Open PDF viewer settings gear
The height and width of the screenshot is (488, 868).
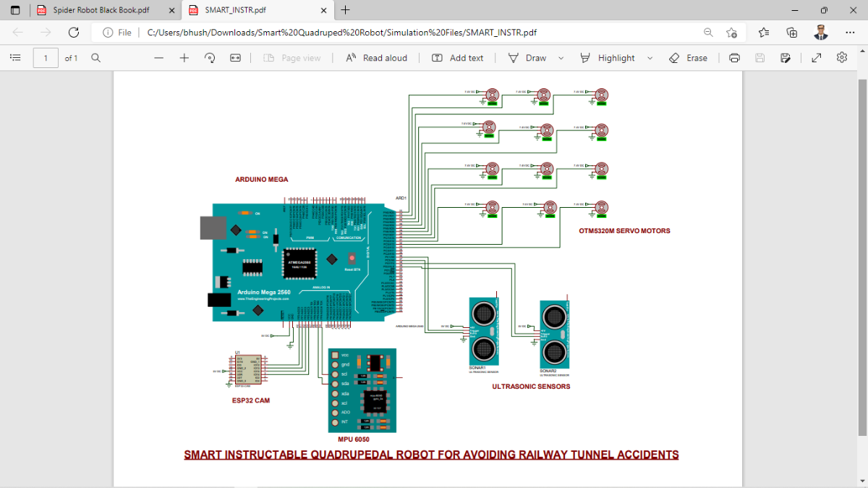[842, 58]
